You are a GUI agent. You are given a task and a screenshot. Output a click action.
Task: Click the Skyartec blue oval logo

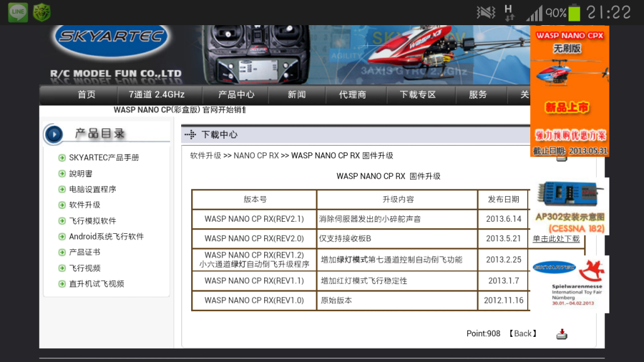tap(111, 40)
